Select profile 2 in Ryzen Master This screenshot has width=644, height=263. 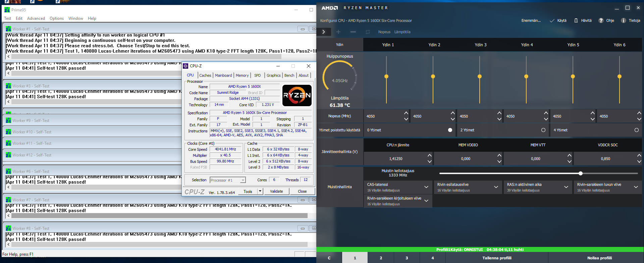[381, 258]
